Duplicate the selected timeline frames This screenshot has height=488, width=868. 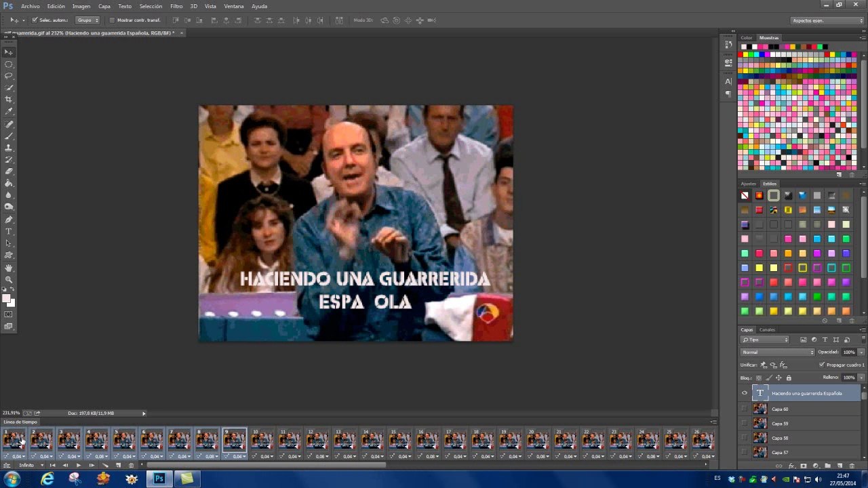118,465
